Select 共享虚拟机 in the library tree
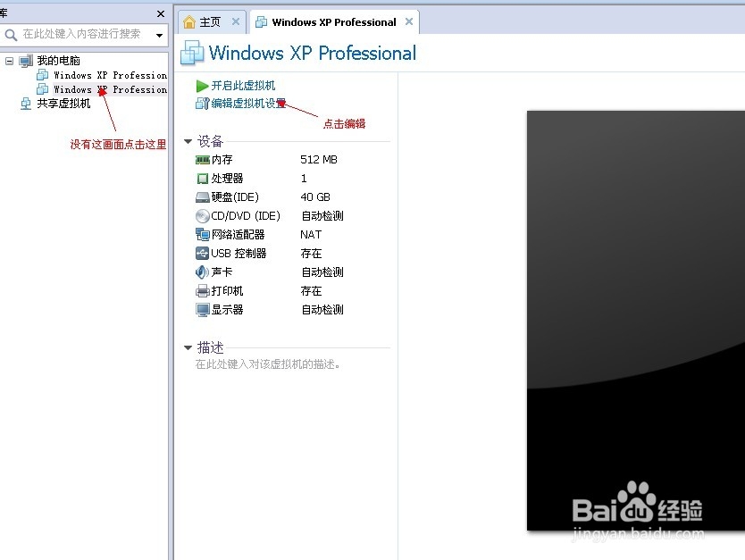 click(x=63, y=104)
